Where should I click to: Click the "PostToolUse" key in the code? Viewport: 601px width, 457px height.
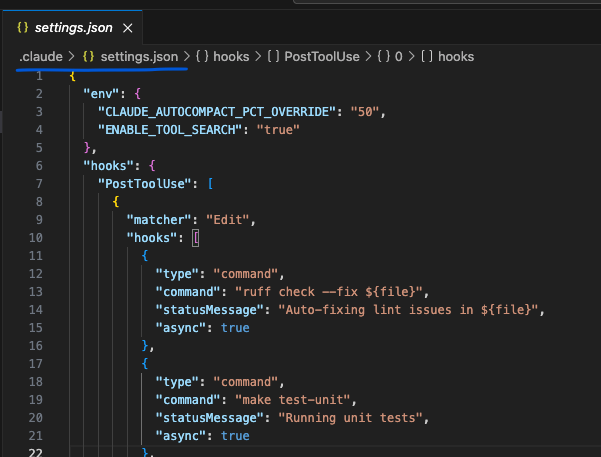click(x=145, y=184)
